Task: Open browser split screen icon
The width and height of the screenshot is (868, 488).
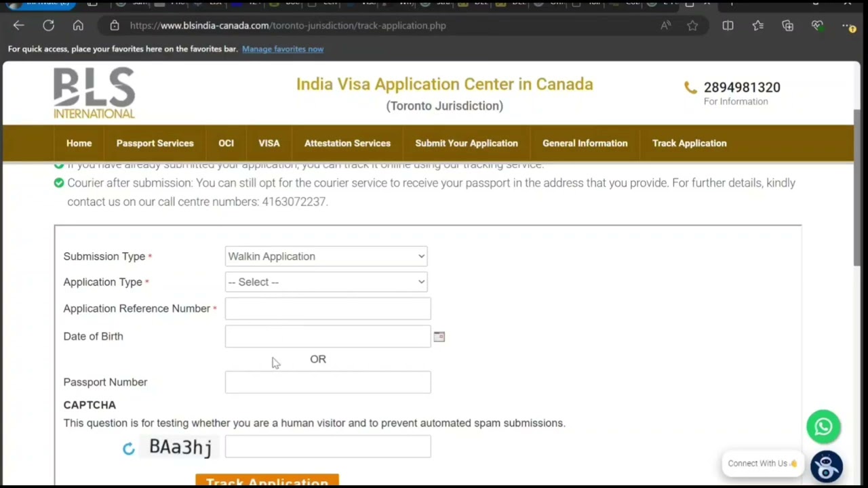Action: [x=728, y=25]
